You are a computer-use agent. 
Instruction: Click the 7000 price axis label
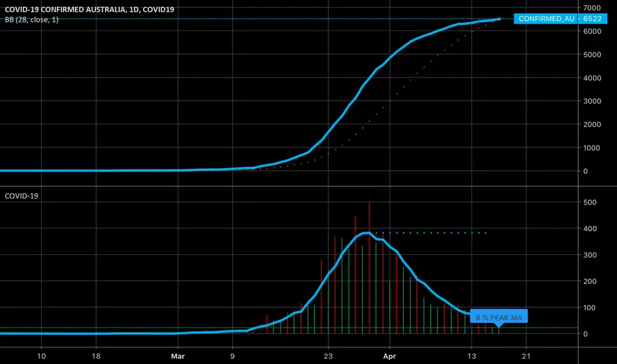593,8
